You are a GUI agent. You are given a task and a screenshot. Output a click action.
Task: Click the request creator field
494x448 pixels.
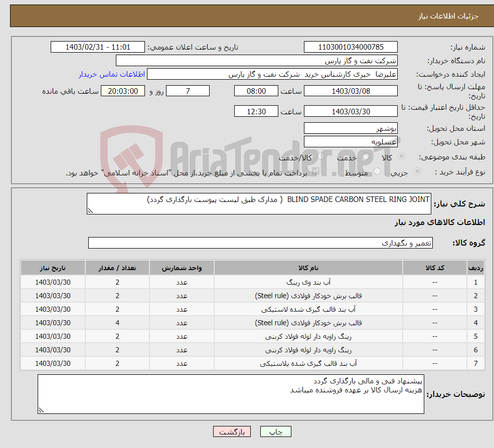click(x=272, y=74)
